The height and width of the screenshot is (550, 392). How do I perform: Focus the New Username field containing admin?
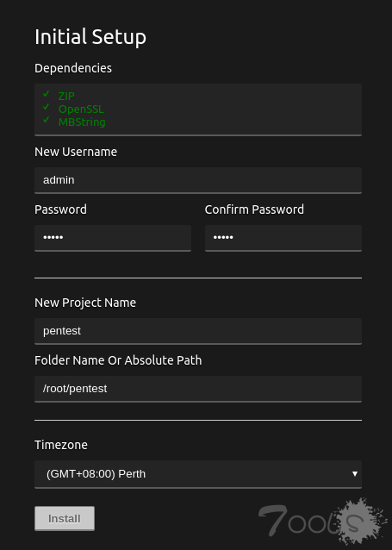pos(198,180)
